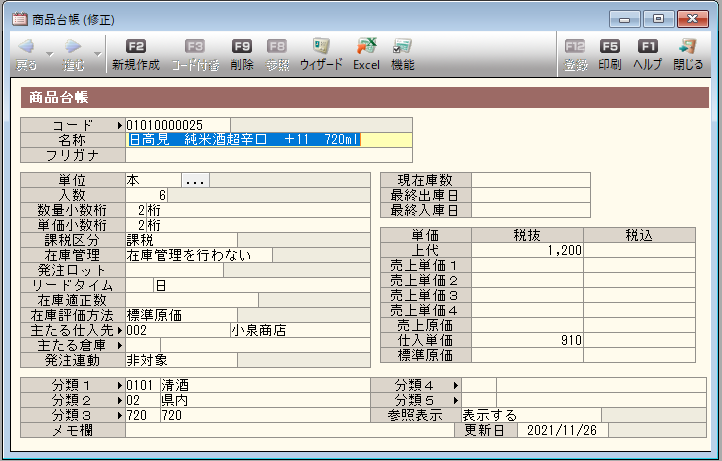Click the F9 削除 delete icon
The height and width of the screenshot is (461, 722).
click(241, 55)
